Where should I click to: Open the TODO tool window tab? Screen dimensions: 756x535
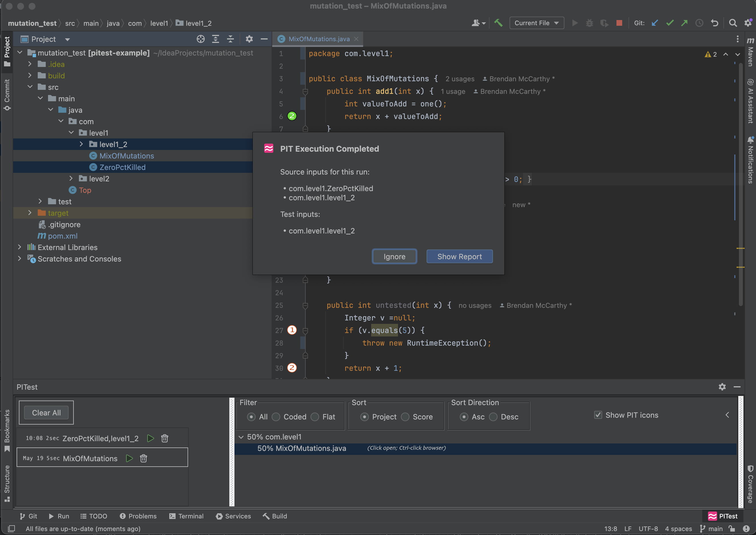pyautogui.click(x=94, y=516)
